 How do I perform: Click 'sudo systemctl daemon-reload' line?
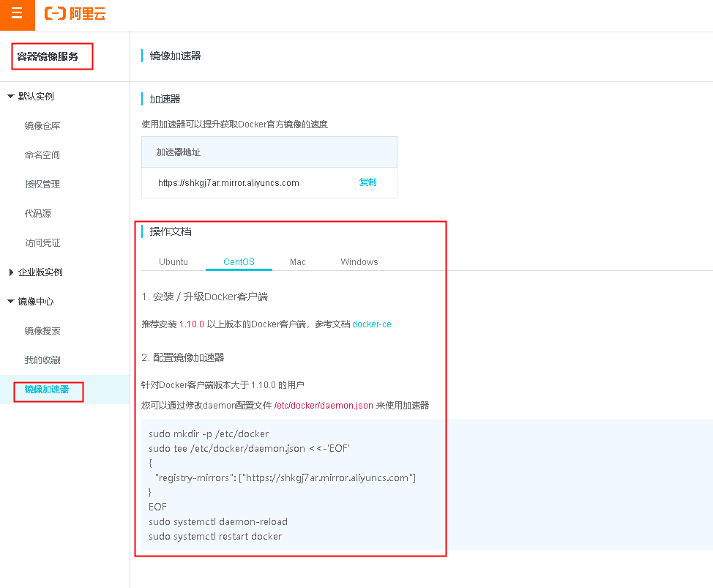point(218,521)
